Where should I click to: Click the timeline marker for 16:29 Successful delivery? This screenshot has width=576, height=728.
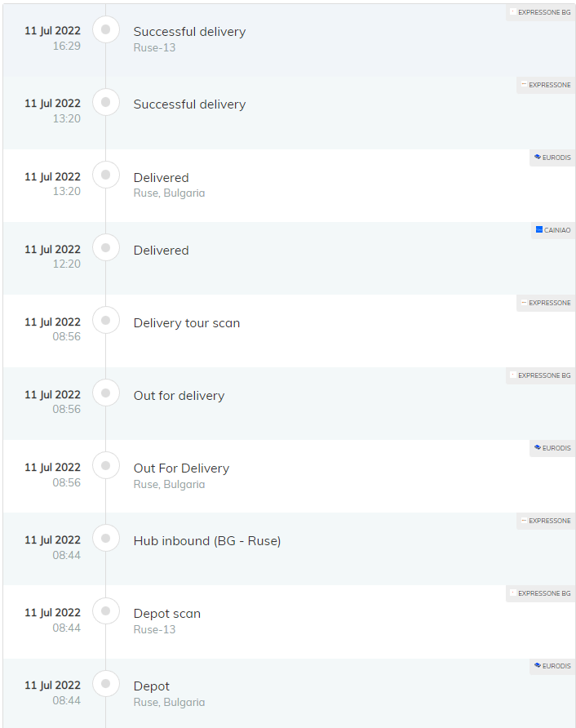click(x=106, y=29)
